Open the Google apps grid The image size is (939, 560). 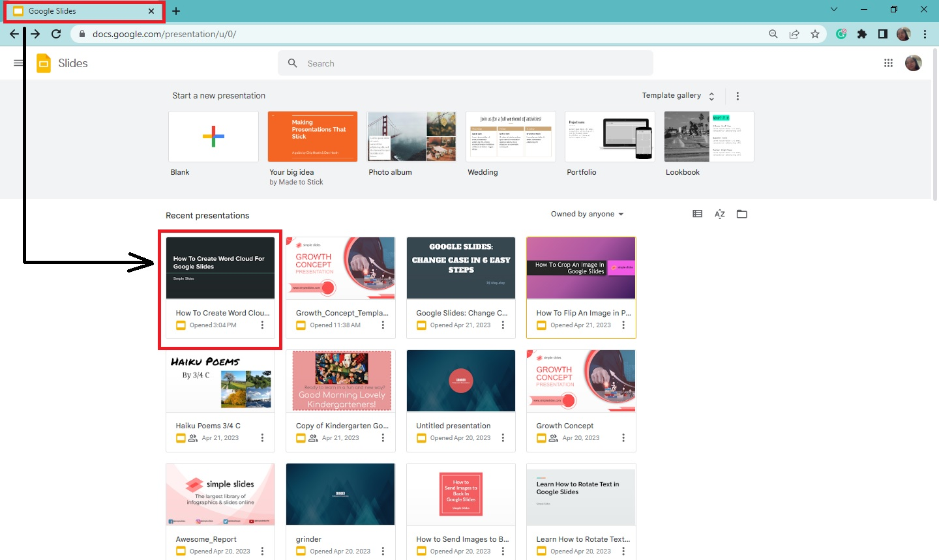pos(888,63)
